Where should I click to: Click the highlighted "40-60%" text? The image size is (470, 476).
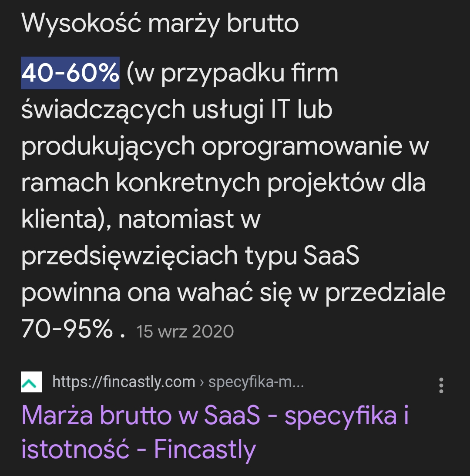[70, 73]
